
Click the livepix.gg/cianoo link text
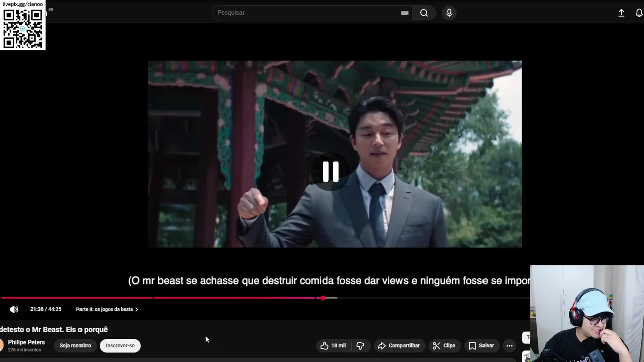23,4
